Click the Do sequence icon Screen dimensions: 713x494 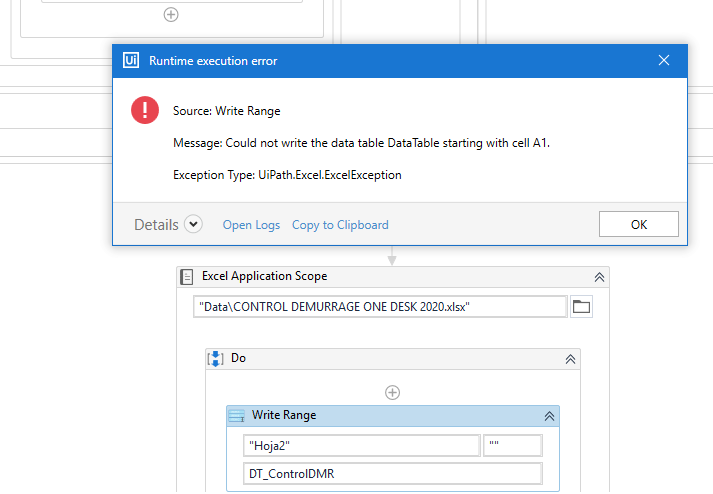tap(216, 358)
